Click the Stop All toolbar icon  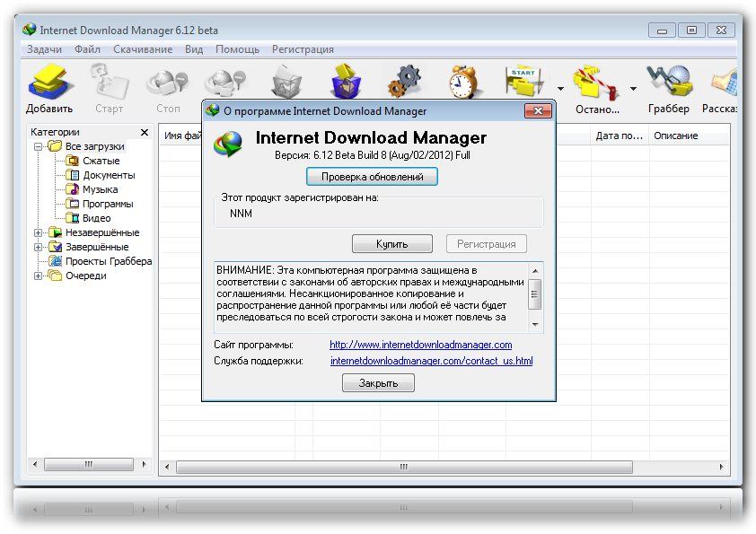point(225,83)
